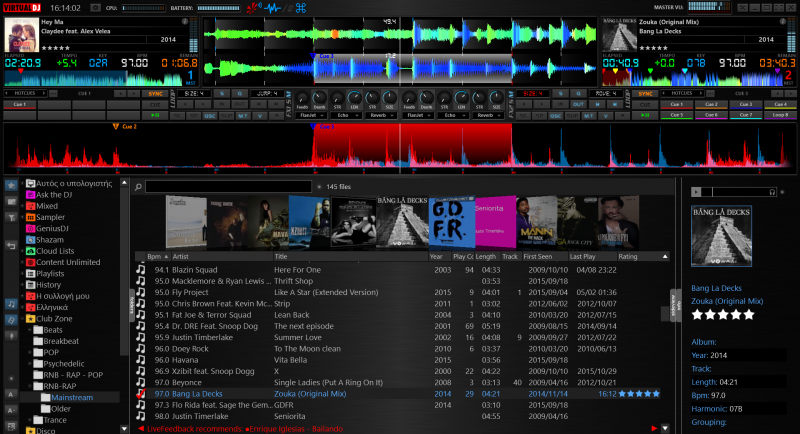Toggle M.T. master tempo on deck 2
Image resolution: width=800 pixels, height=434 pixels.
click(x=589, y=116)
